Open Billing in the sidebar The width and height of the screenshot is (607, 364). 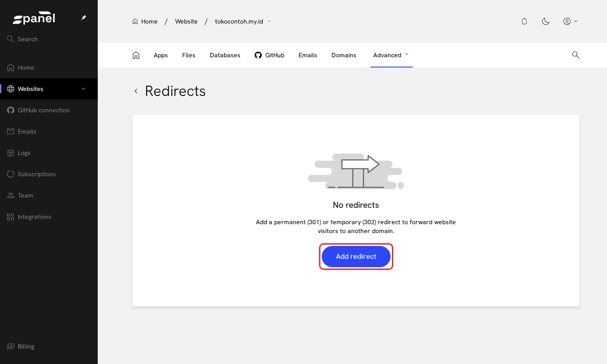coord(49,346)
